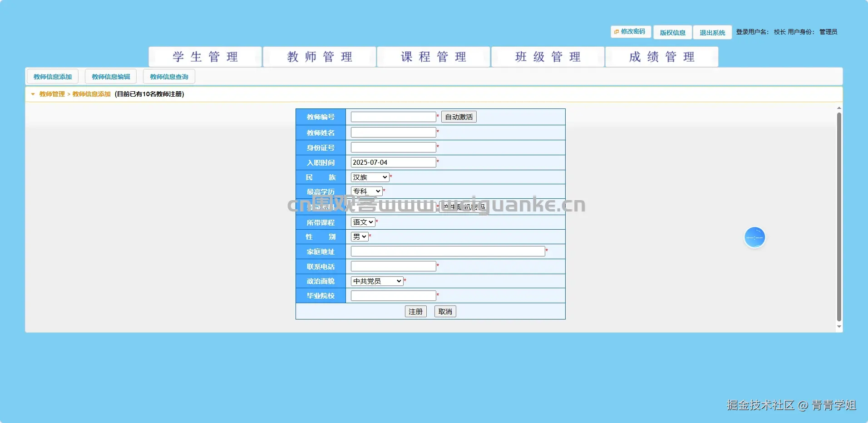This screenshot has width=868, height=423.
Task: Click the blue circular floating assistant icon
Action: 755,237
